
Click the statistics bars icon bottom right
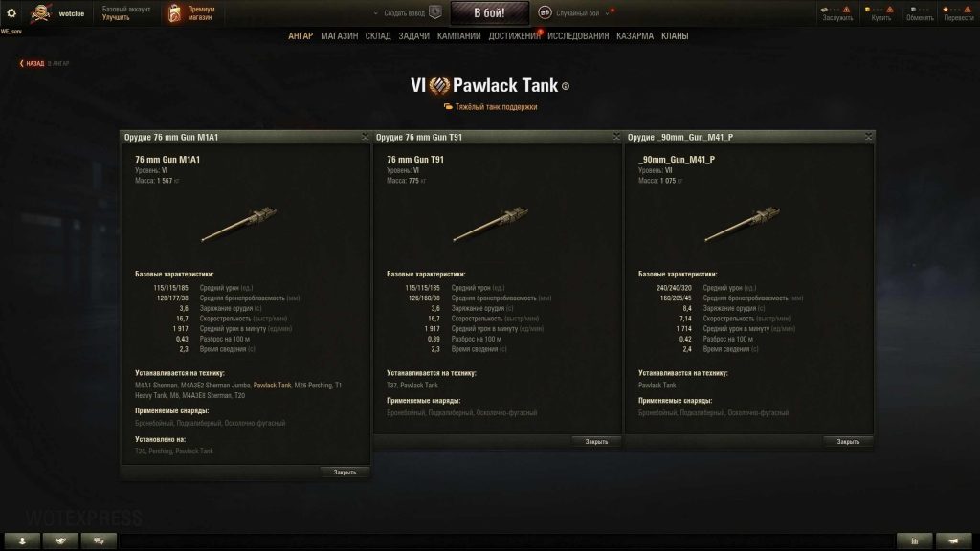click(x=914, y=541)
